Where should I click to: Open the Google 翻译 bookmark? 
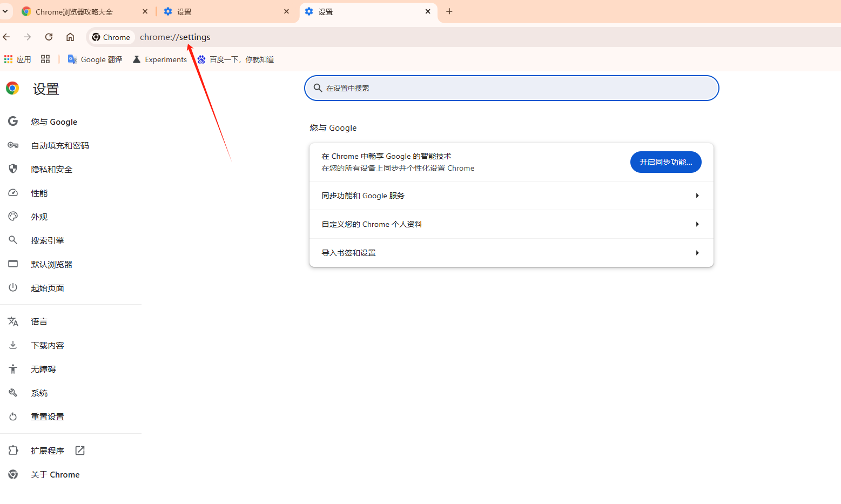click(95, 59)
